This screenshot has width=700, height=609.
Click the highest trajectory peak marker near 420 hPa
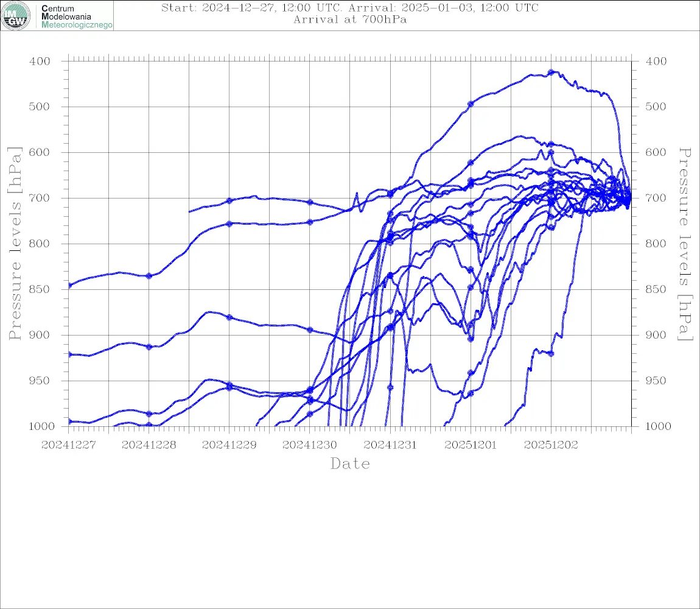point(551,72)
